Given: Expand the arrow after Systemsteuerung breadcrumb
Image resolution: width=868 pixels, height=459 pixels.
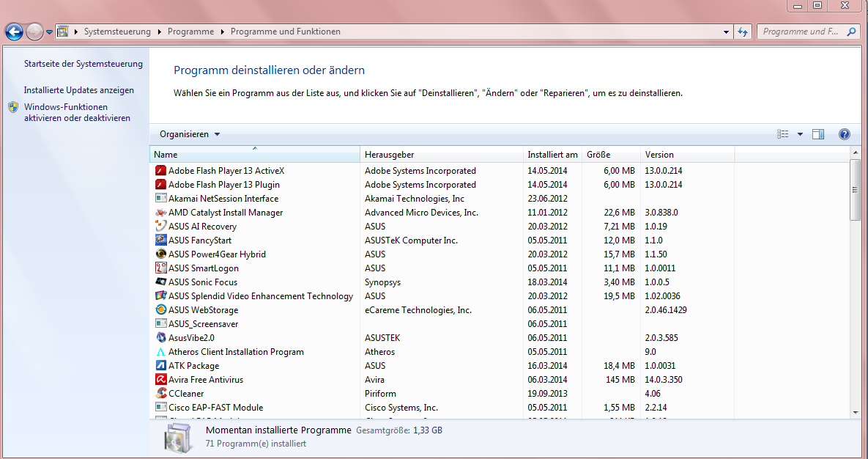Looking at the screenshot, I should click(160, 32).
